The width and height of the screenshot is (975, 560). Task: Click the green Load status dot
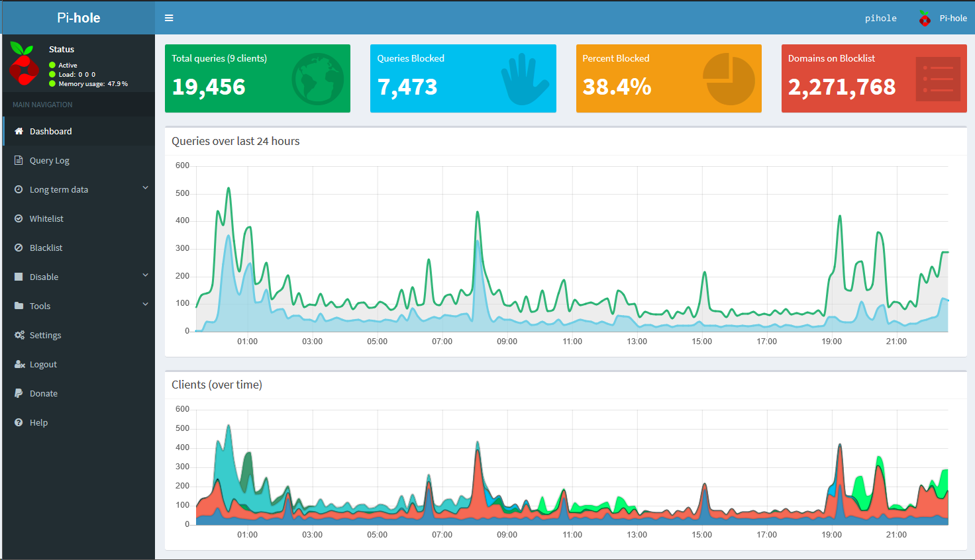click(52, 74)
